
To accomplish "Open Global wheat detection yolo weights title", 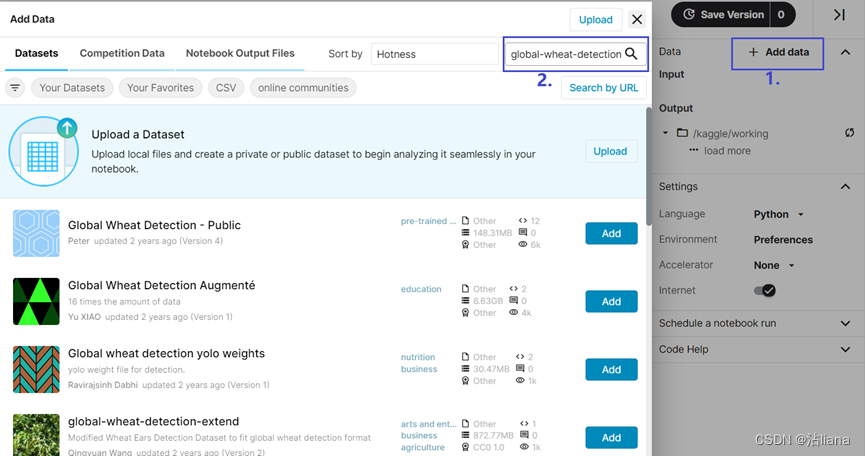I will tap(167, 353).
